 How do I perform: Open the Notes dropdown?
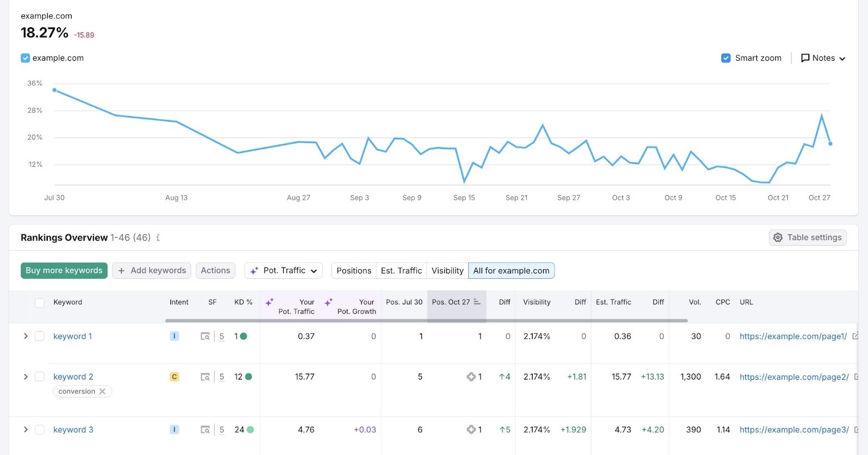click(x=823, y=58)
